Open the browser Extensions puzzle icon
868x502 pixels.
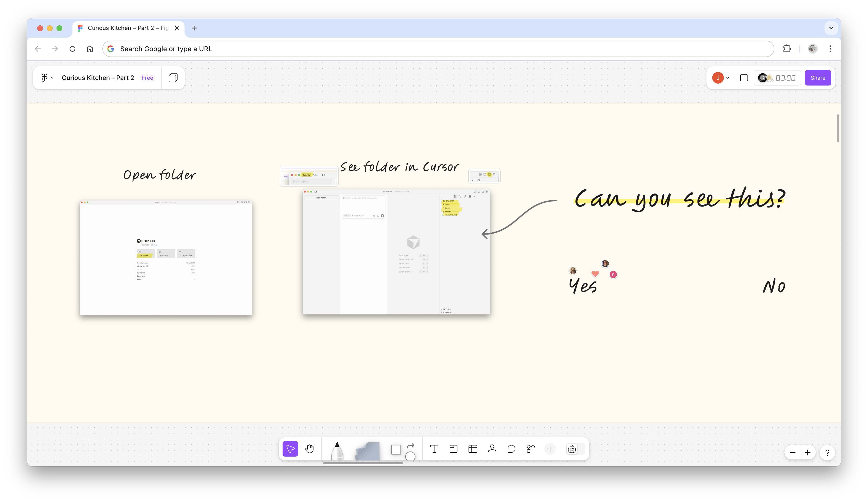coord(787,49)
